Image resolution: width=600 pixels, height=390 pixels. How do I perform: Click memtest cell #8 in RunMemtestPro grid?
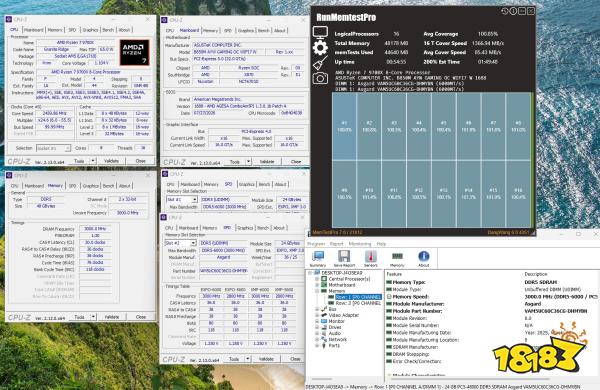click(518, 126)
